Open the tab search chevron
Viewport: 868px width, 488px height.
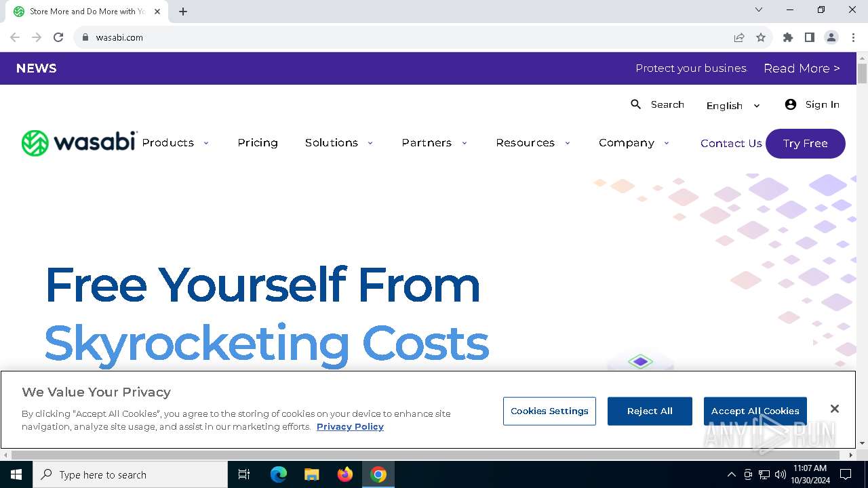[x=759, y=10]
